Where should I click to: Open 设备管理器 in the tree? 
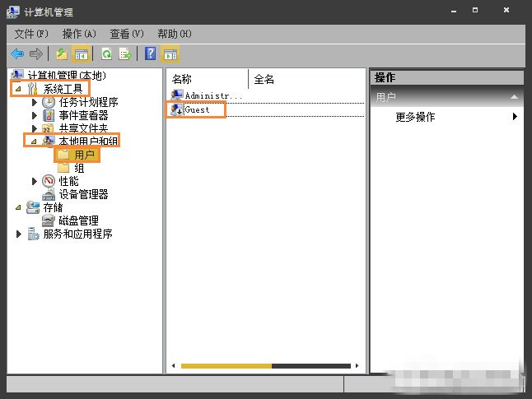point(83,194)
